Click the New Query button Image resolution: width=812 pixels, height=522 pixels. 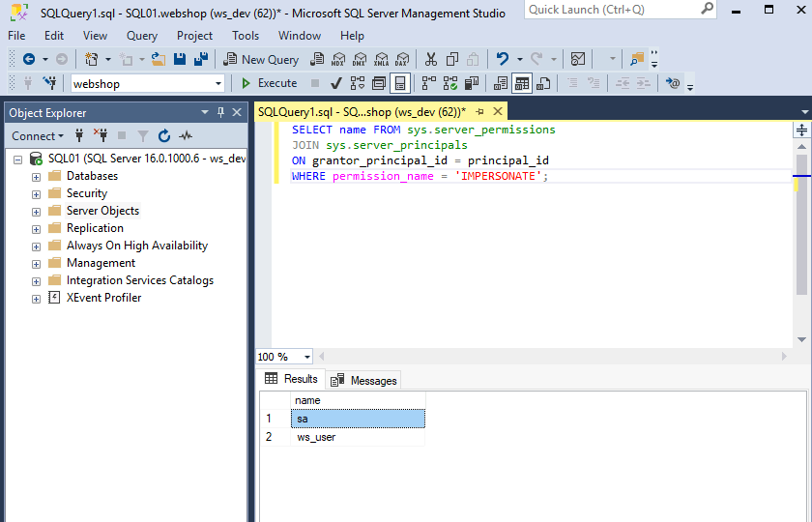(x=261, y=60)
